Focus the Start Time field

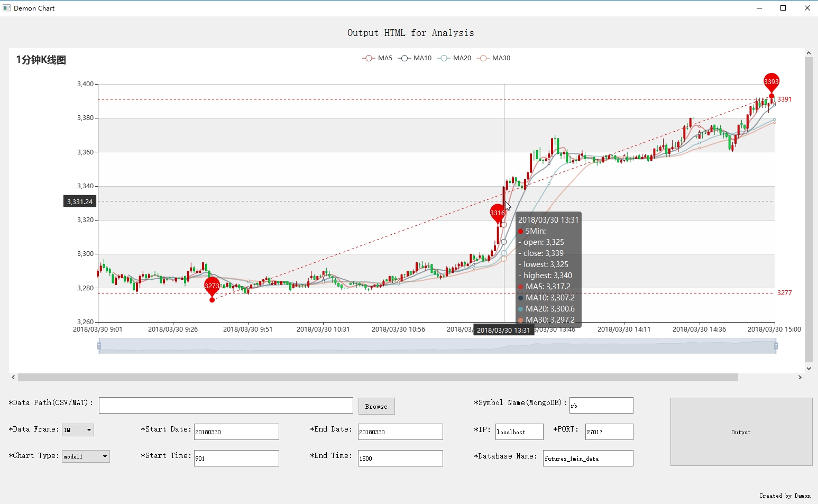(x=236, y=458)
